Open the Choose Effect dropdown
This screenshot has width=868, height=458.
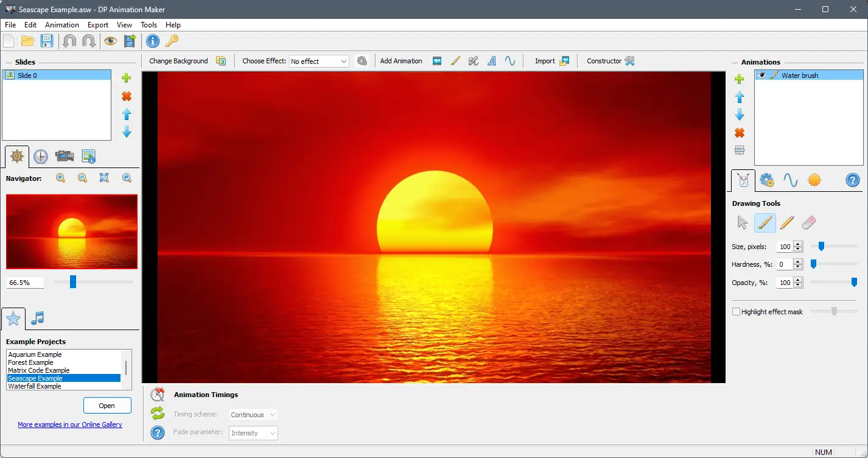319,62
